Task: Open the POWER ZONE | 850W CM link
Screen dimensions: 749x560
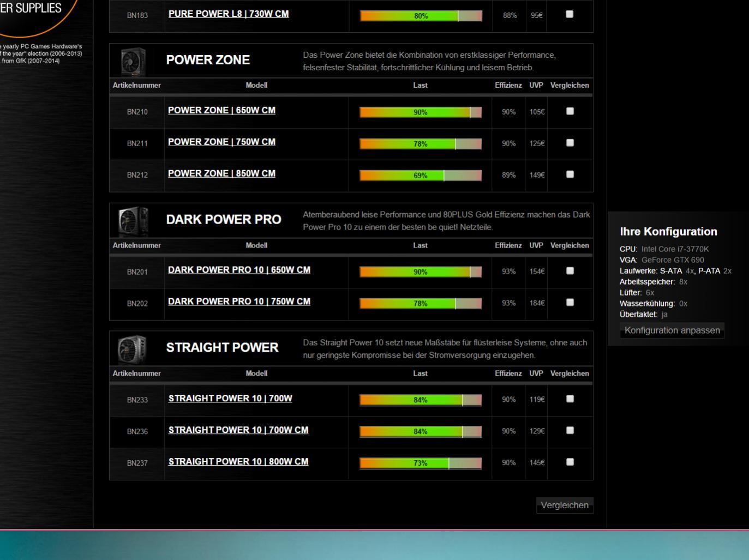Action: point(221,173)
